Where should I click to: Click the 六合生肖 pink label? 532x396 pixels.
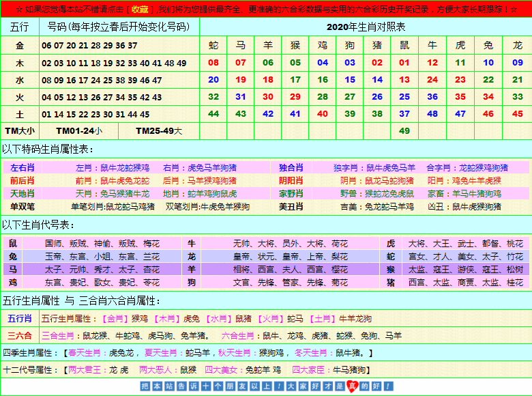237,335
